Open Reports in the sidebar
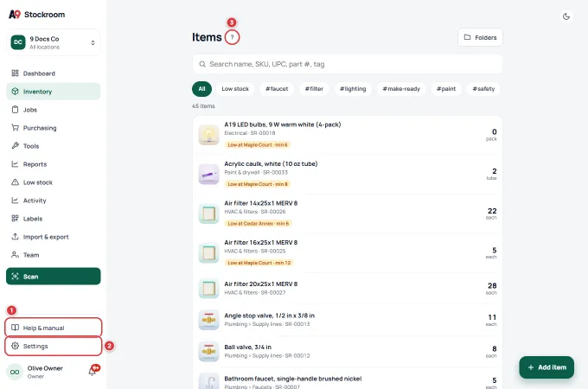The width and height of the screenshot is (588, 389). [54, 164]
